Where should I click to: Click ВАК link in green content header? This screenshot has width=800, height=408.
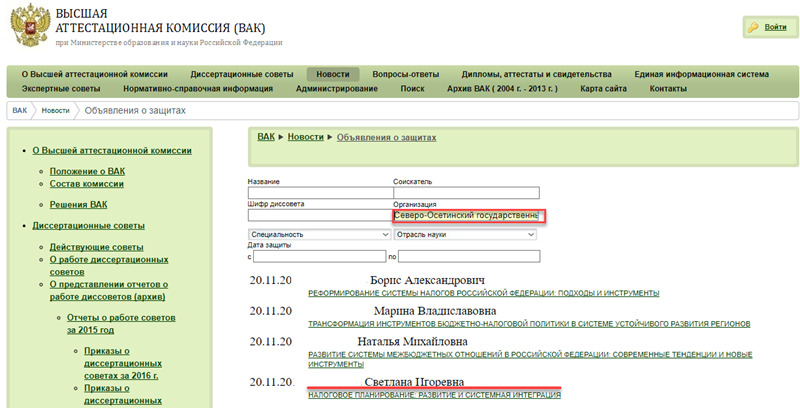tap(266, 137)
